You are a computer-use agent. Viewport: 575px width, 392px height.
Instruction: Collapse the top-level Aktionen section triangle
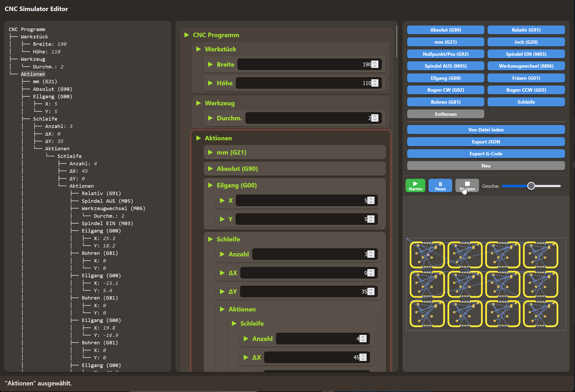[199, 138]
